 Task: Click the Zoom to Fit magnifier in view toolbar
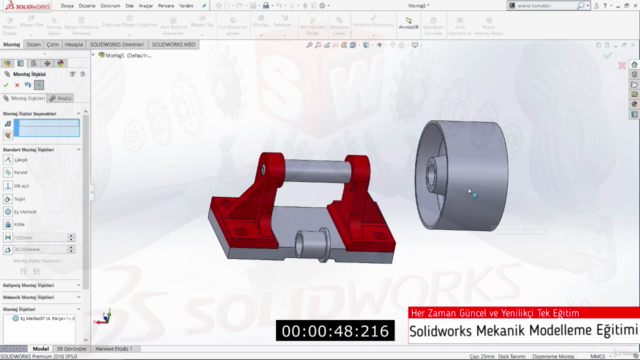click(309, 45)
